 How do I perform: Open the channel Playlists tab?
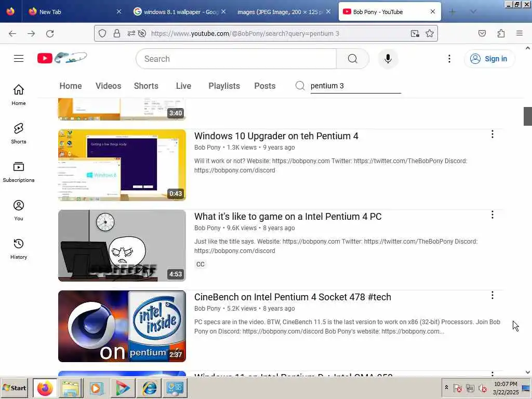pyautogui.click(x=224, y=86)
